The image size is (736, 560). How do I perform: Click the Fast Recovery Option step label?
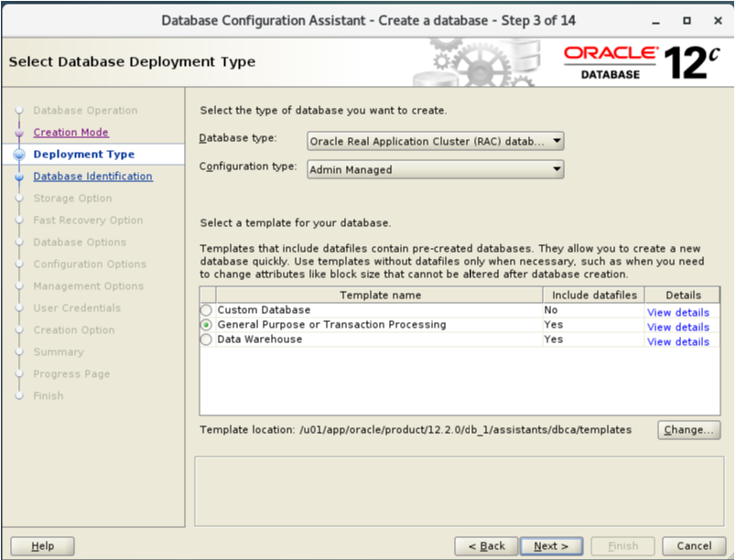click(88, 221)
